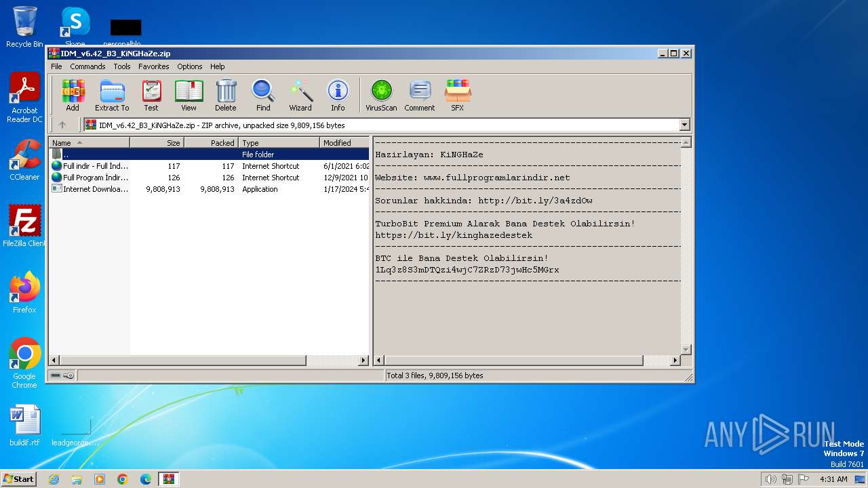Sort the list by the Name column
Image resolution: width=868 pixels, height=488 pixels.
click(89, 142)
